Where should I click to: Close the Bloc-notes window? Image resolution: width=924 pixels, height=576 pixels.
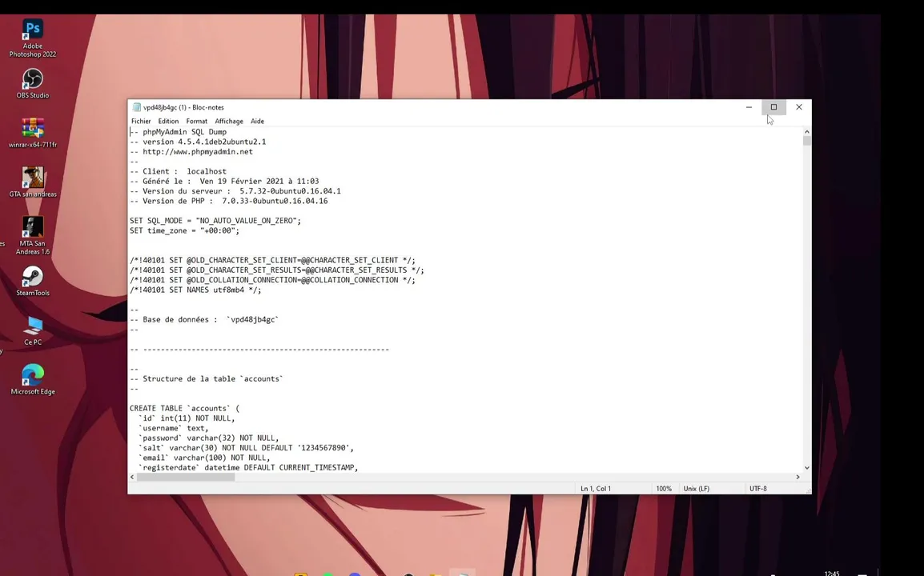[x=799, y=107]
